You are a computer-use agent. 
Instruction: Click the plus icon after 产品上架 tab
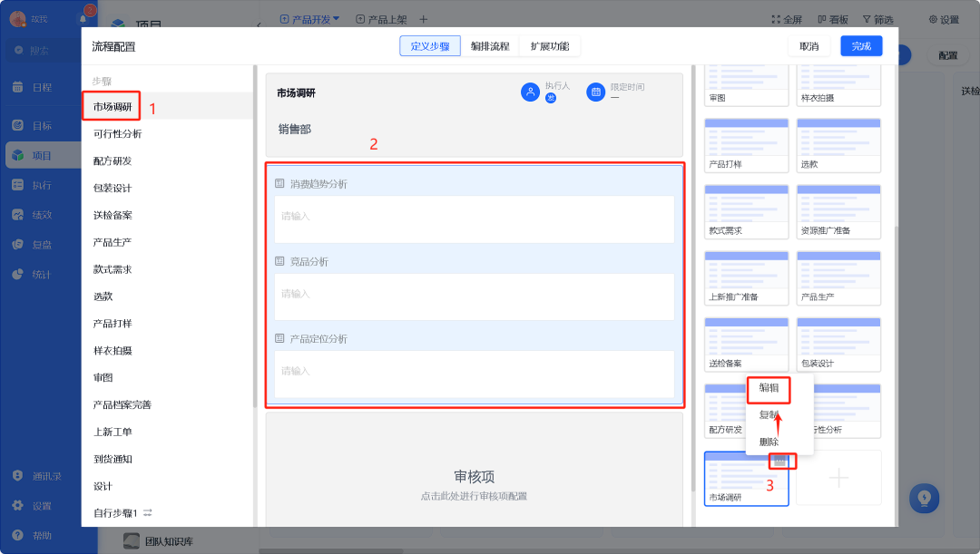423,19
